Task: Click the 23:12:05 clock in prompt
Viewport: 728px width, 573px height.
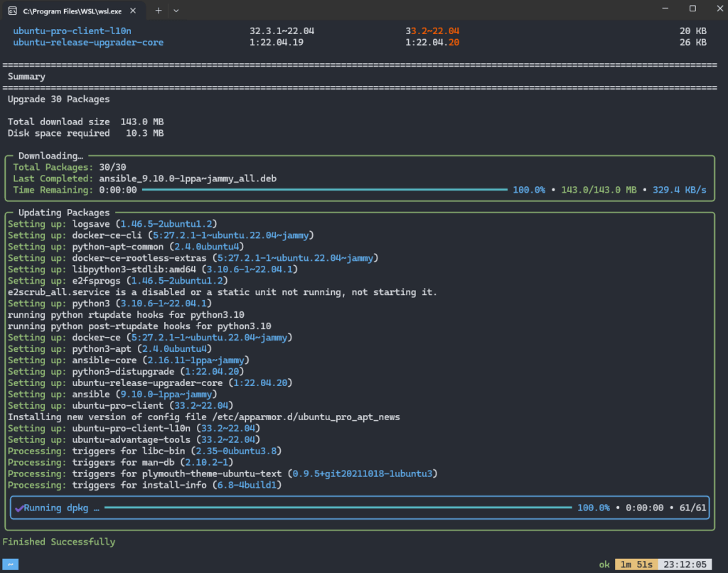Action: 685,564
